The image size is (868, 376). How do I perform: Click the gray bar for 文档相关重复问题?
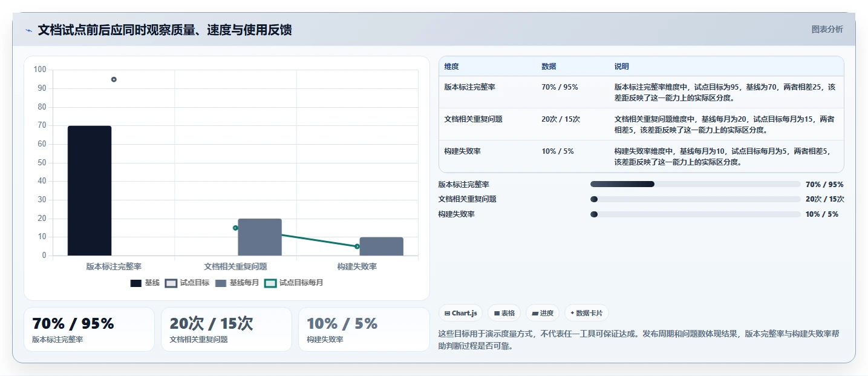(x=260, y=237)
